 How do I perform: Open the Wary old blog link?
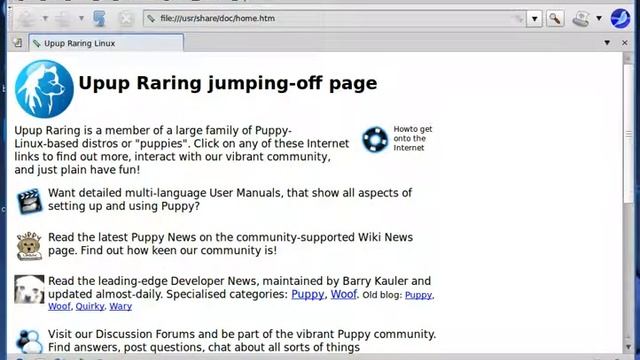coord(120,306)
